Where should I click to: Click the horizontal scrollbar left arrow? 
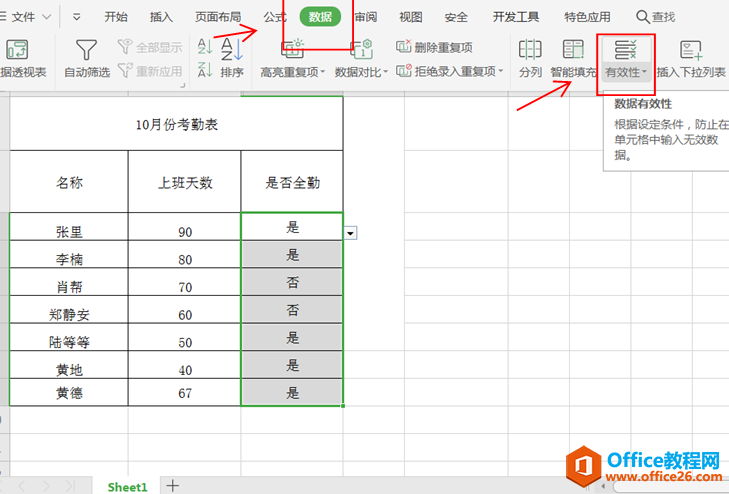(603, 487)
